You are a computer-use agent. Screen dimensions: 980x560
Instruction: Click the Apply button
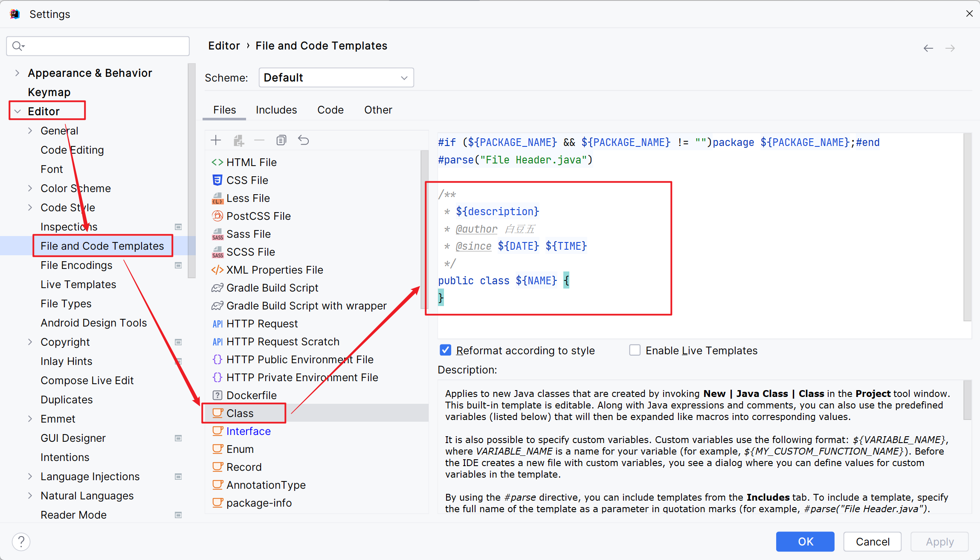[939, 542]
